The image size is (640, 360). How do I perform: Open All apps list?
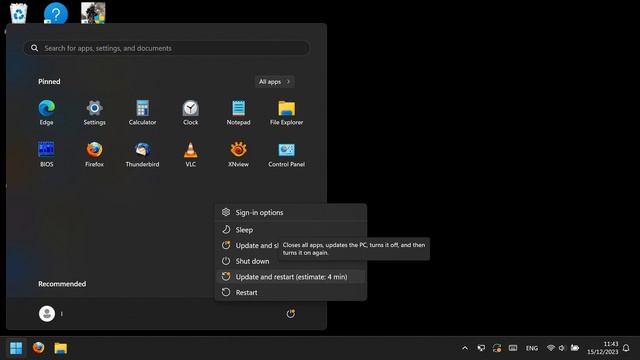pos(274,82)
